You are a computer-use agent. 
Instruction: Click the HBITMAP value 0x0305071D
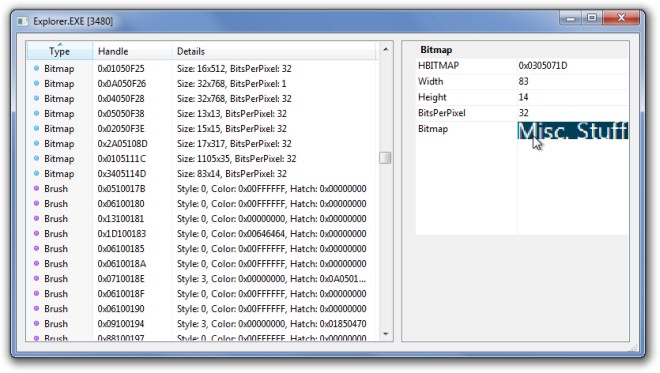pyautogui.click(x=543, y=65)
